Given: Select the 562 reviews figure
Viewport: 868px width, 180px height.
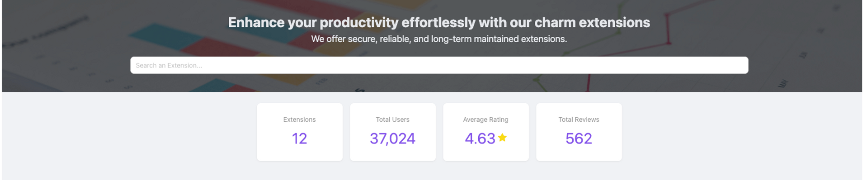Looking at the screenshot, I should point(578,139).
